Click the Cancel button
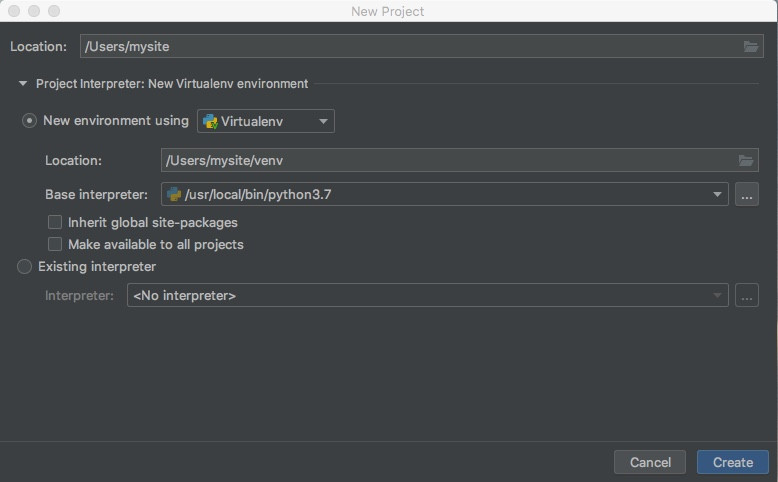 coord(650,462)
